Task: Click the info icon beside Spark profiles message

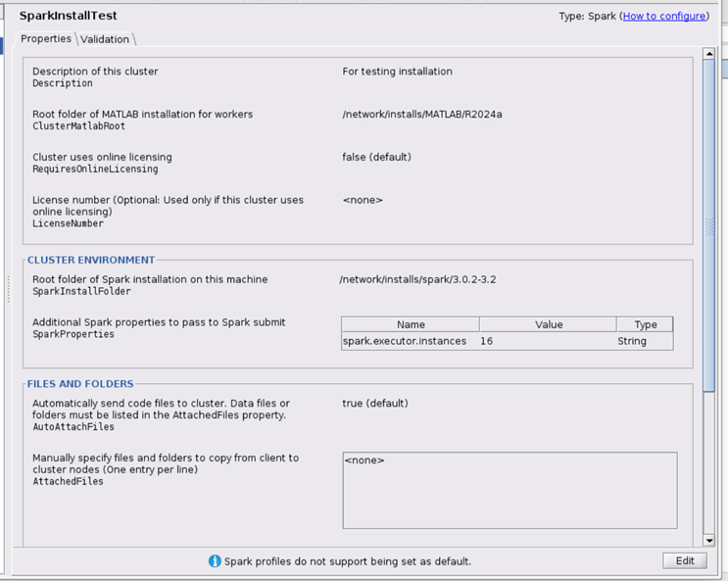Action: click(x=215, y=561)
